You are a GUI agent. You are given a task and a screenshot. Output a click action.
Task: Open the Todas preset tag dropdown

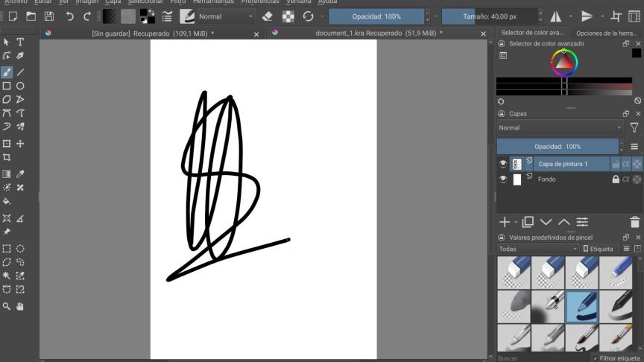coord(537,249)
